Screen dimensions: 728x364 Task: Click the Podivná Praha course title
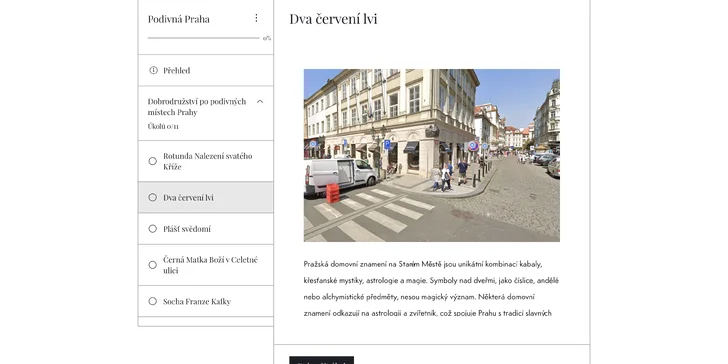179,19
